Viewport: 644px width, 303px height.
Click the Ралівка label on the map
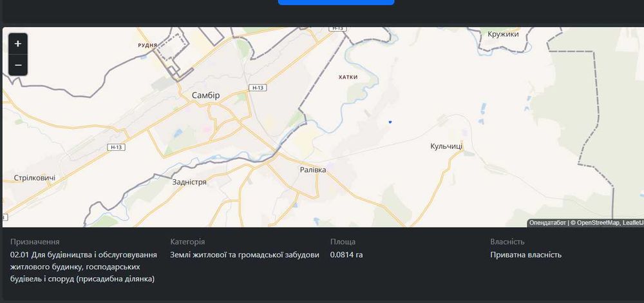313,170
